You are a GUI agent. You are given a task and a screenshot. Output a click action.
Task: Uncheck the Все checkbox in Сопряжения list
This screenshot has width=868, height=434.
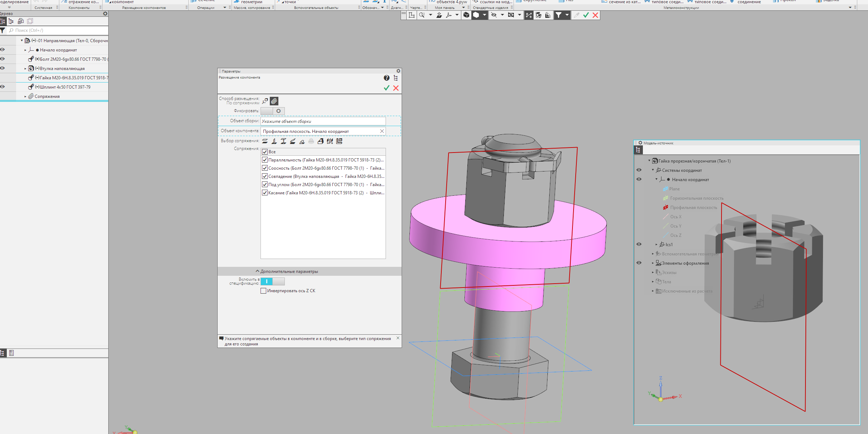pyautogui.click(x=265, y=152)
